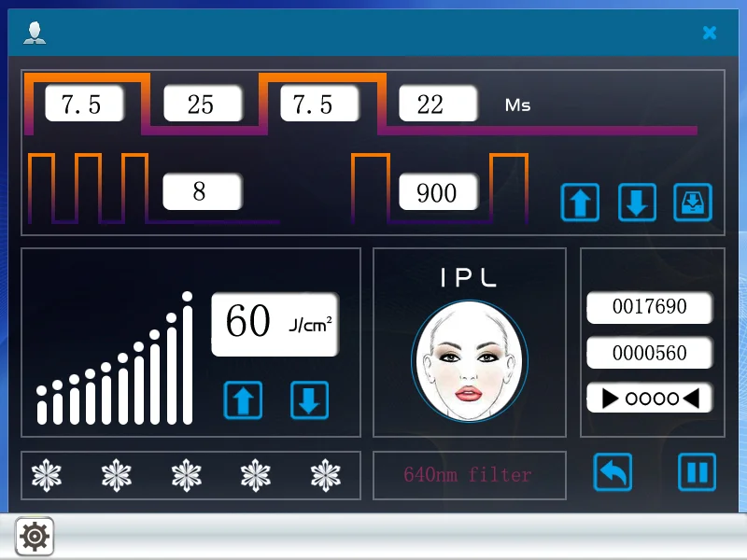Click the first snowflake cooling level

tap(46, 475)
